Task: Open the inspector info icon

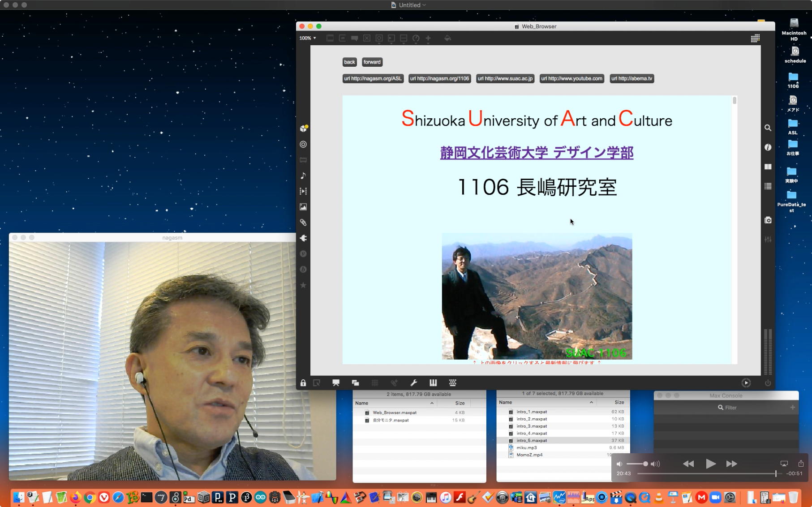Action: [768, 147]
